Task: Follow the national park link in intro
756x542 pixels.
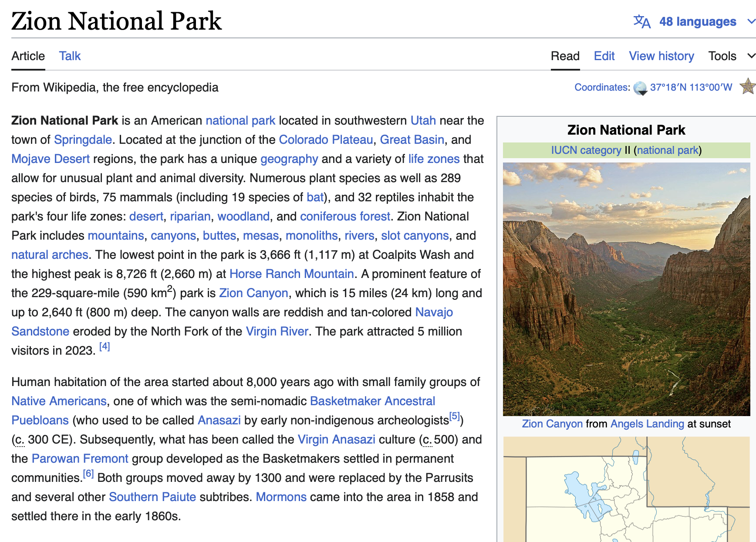Action: [x=240, y=120]
